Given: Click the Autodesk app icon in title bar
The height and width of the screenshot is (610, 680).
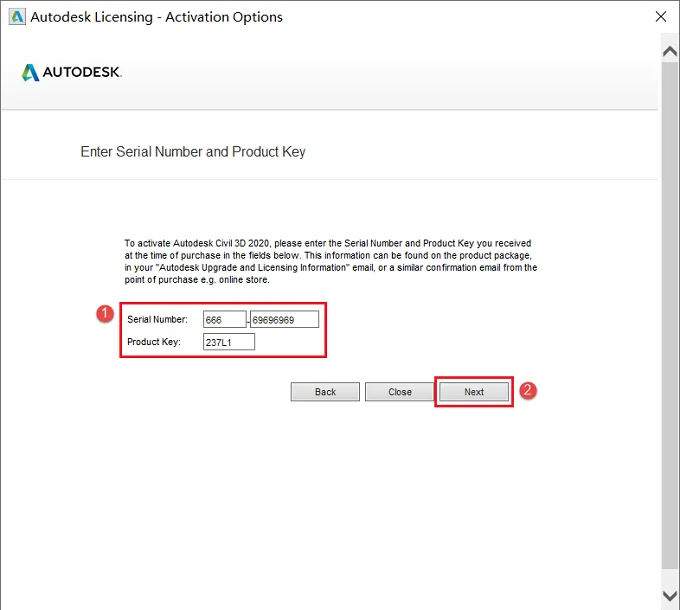Looking at the screenshot, I should click(17, 17).
